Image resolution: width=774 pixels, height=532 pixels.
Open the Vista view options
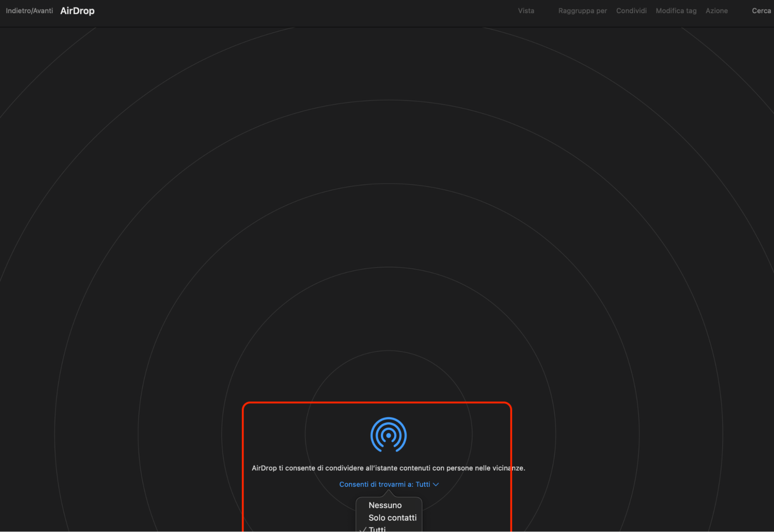click(526, 11)
